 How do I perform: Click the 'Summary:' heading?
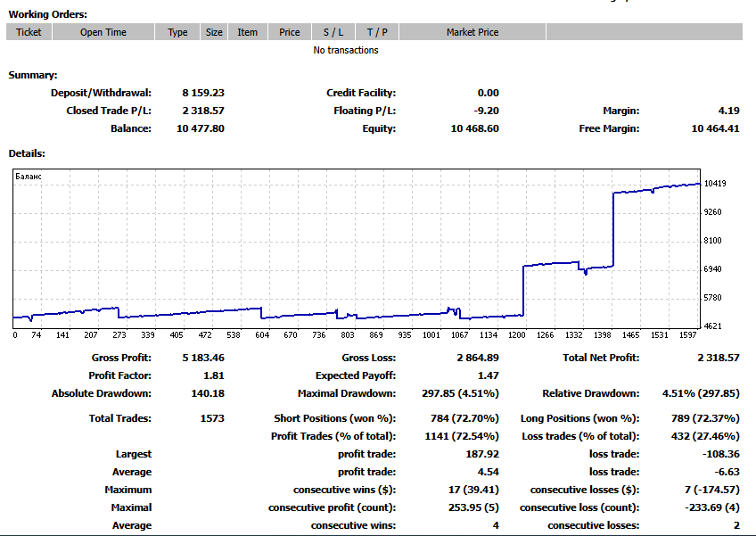pos(33,75)
